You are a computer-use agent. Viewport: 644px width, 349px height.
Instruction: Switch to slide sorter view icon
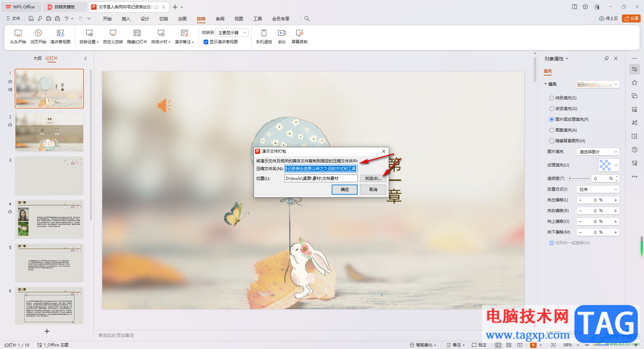coord(509,345)
